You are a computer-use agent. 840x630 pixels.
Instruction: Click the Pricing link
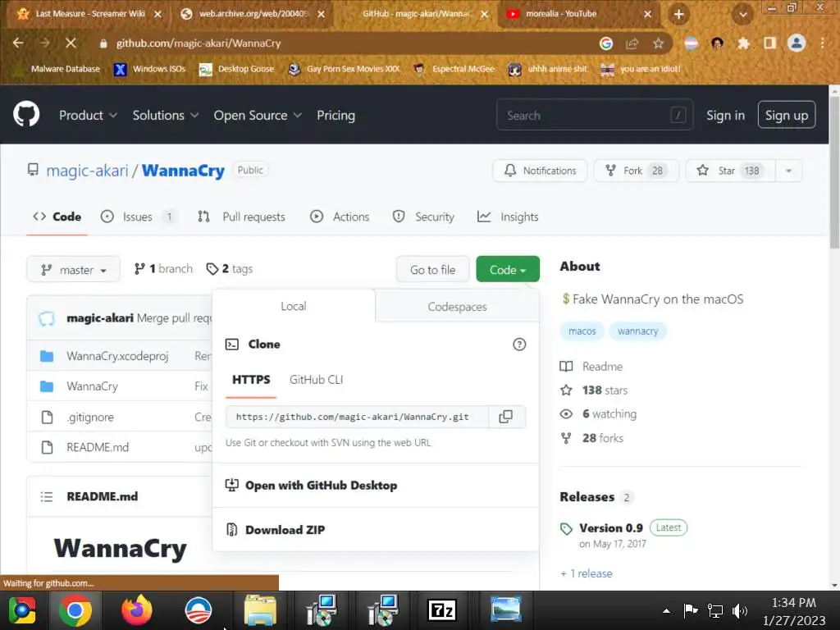pyautogui.click(x=336, y=115)
